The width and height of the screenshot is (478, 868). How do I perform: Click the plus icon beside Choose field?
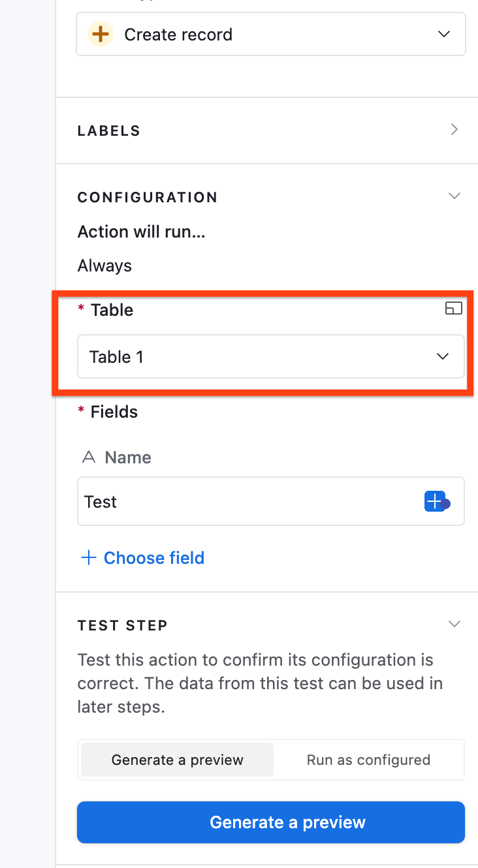coord(88,557)
